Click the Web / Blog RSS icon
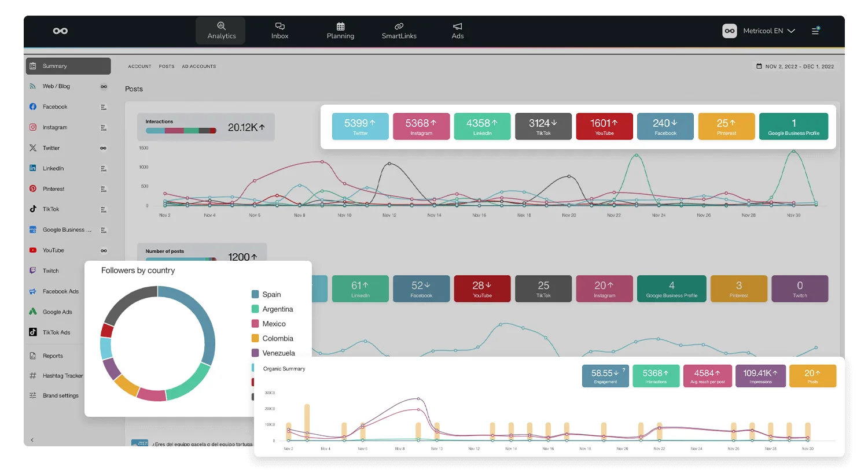 (33, 86)
